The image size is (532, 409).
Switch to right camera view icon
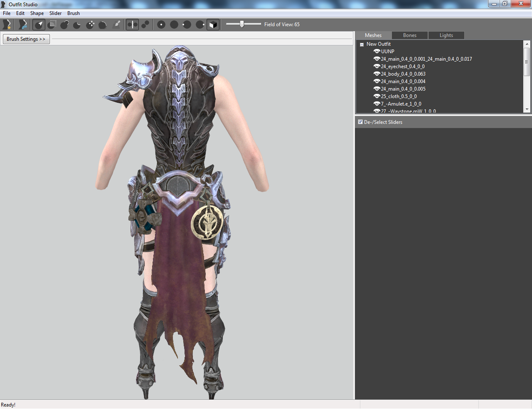point(200,25)
